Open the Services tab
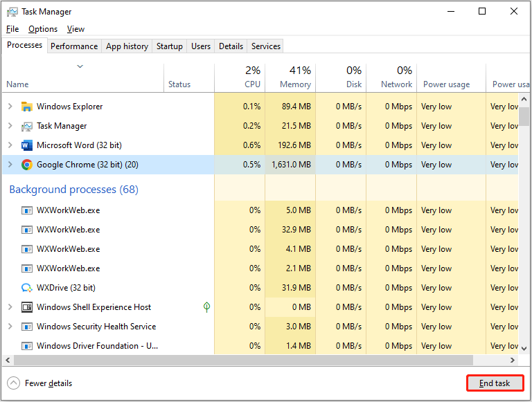 pos(266,46)
